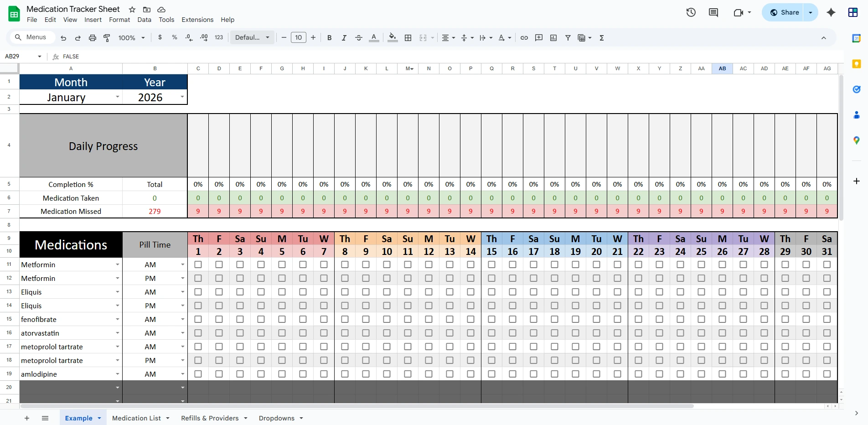Screen dimensions: 868x425
Task: Switch to the Refills & Providers tab
Action: [210, 418]
